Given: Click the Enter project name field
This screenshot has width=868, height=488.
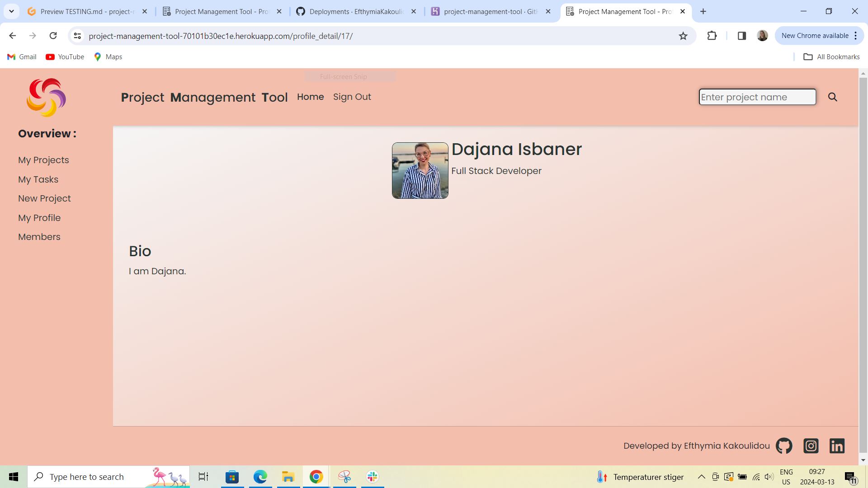Looking at the screenshot, I should click(x=757, y=97).
